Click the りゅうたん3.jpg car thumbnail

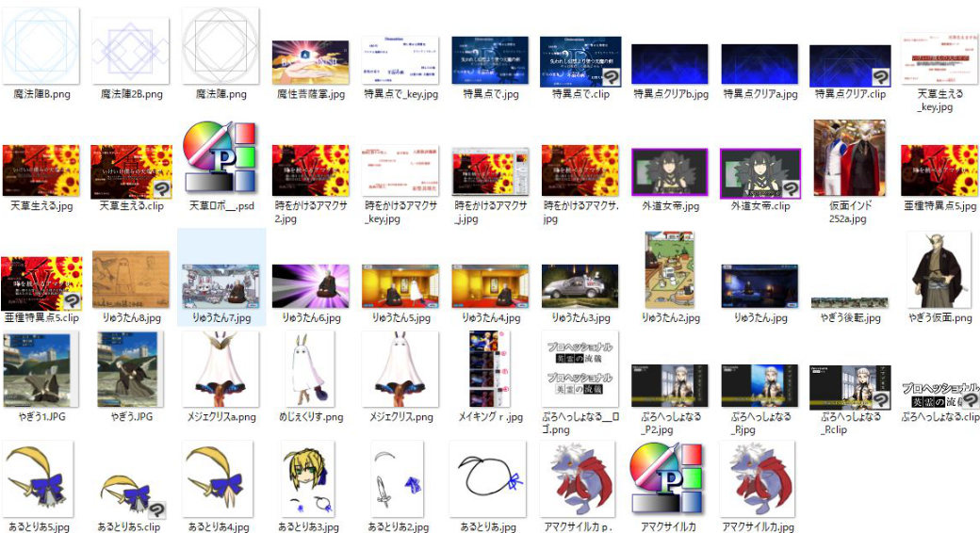click(580, 286)
